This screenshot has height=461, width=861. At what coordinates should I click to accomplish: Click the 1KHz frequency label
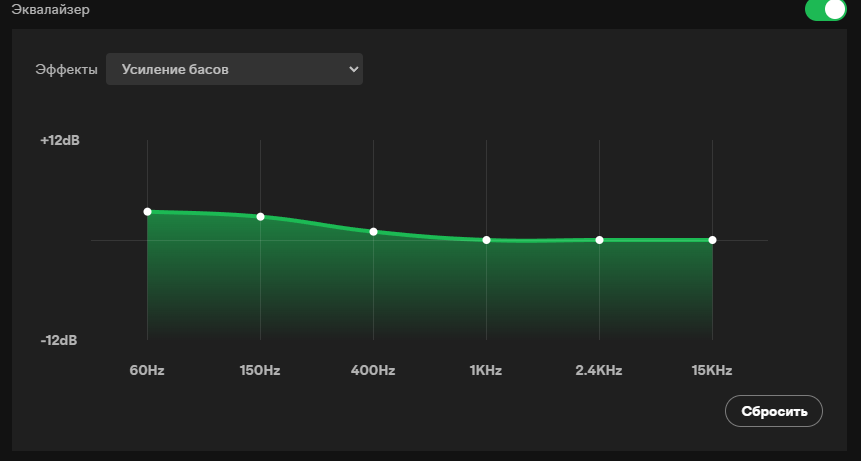(485, 370)
